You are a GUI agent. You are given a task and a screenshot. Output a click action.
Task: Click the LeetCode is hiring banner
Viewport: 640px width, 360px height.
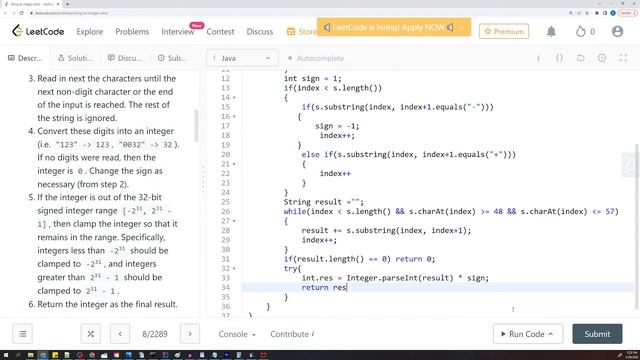coord(394,27)
